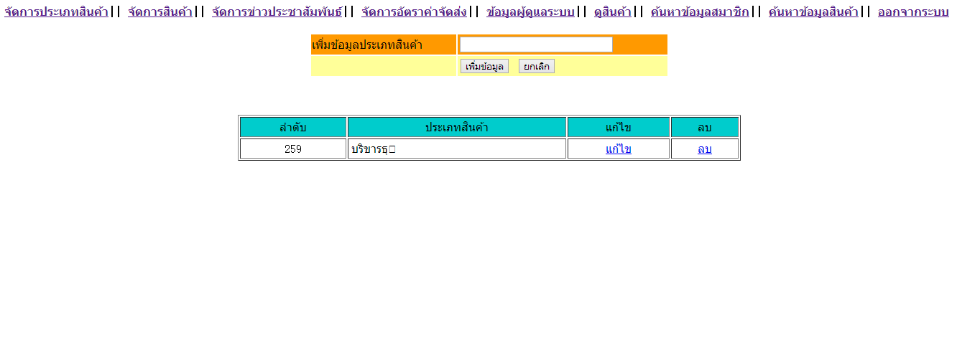Click the แก้ไข column header
980x343 pixels.
point(619,127)
